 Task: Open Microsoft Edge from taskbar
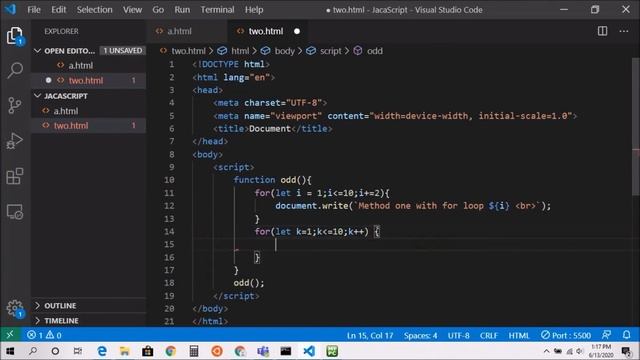pyautogui.click(x=102, y=351)
